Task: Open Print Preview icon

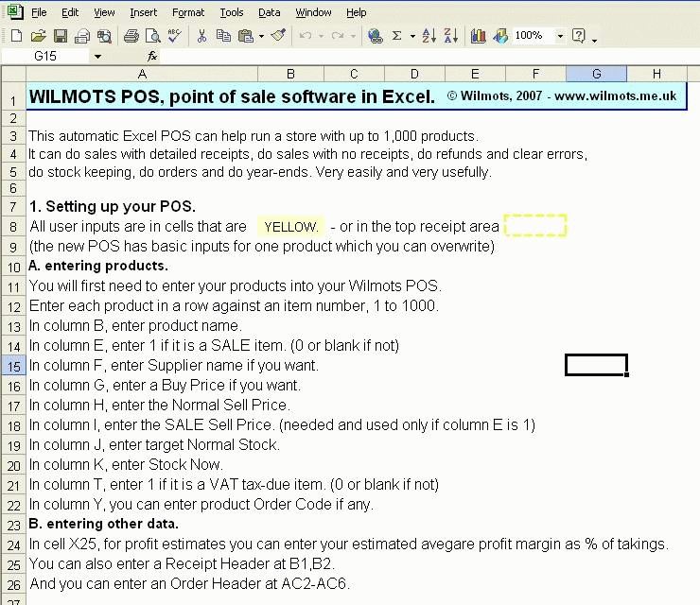Action: click(152, 36)
